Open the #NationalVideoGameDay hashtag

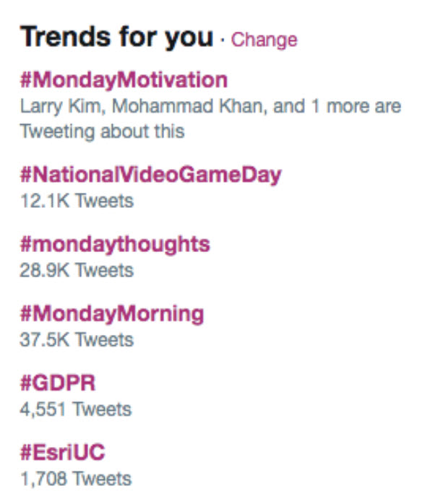point(150,175)
